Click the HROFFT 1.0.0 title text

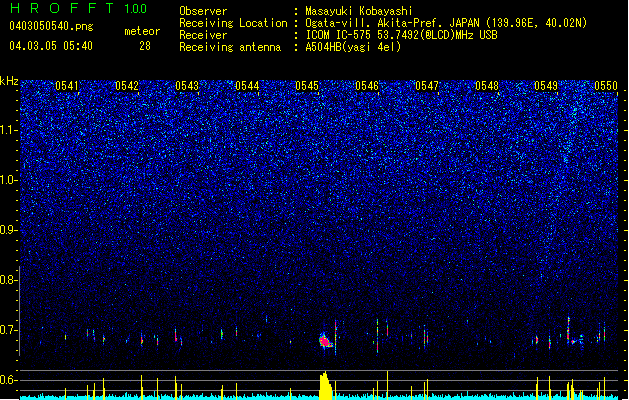coord(78,8)
